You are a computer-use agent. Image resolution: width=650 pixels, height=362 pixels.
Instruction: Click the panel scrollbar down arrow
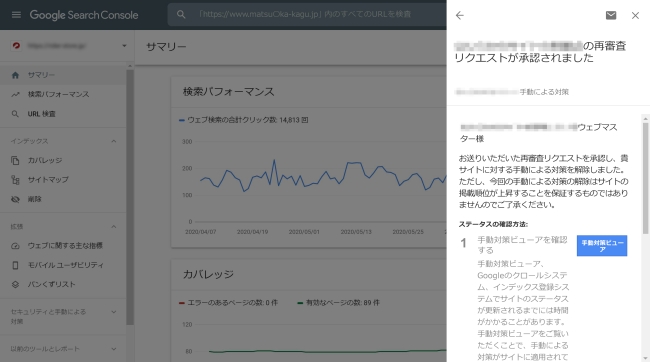point(645,358)
